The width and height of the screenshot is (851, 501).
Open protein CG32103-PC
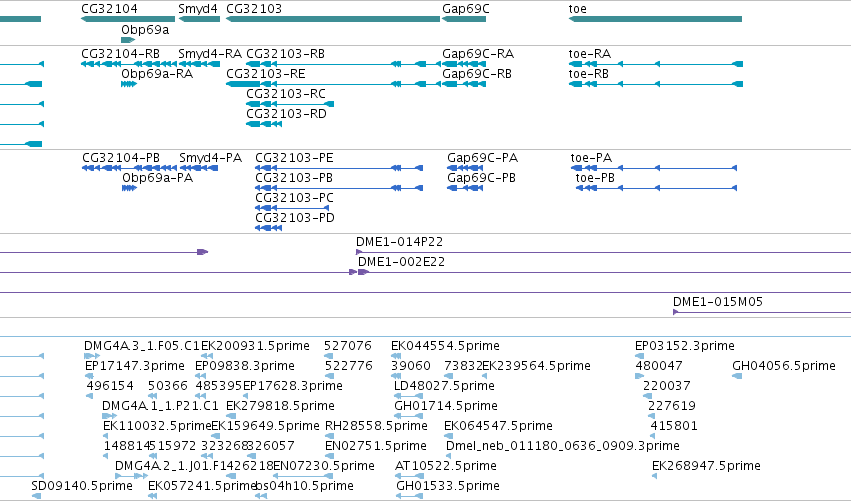point(295,198)
